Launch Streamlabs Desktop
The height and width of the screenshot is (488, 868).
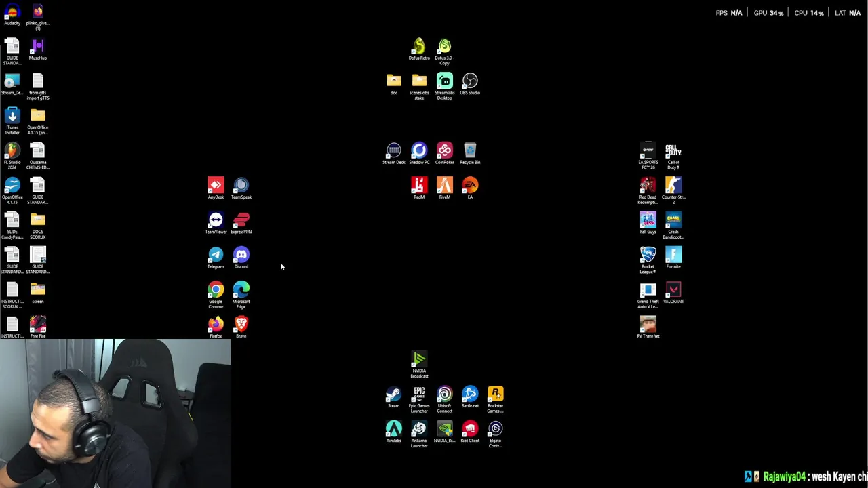pos(445,87)
